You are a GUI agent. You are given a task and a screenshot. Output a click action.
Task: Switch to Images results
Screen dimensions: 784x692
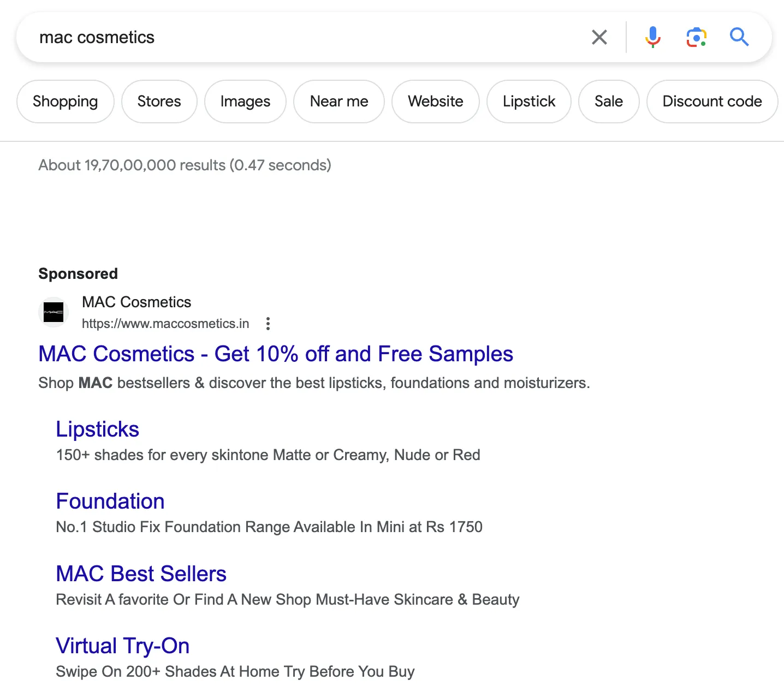(245, 102)
